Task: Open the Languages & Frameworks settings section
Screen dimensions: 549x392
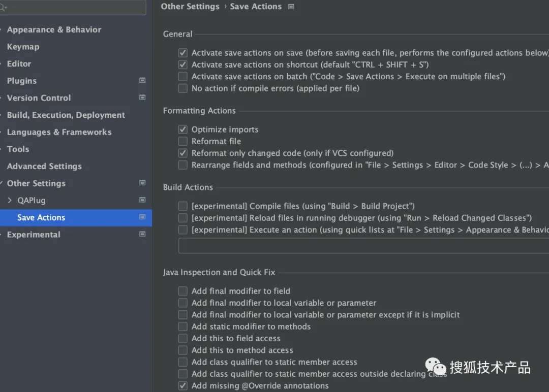Action: coord(59,132)
